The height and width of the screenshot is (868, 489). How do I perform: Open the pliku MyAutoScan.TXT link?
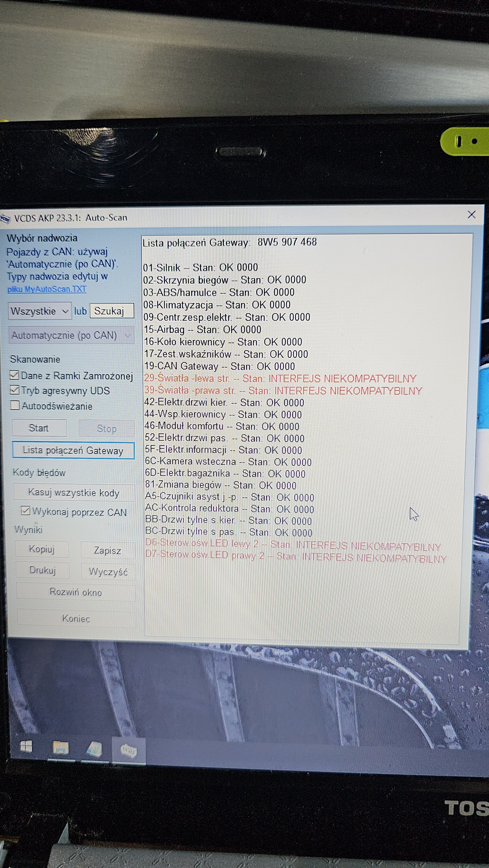pos(47,289)
